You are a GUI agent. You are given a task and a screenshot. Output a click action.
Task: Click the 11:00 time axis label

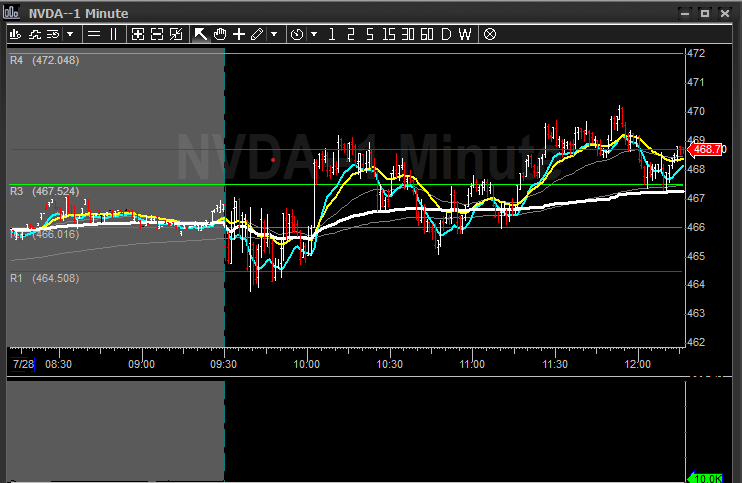pyautogui.click(x=472, y=364)
